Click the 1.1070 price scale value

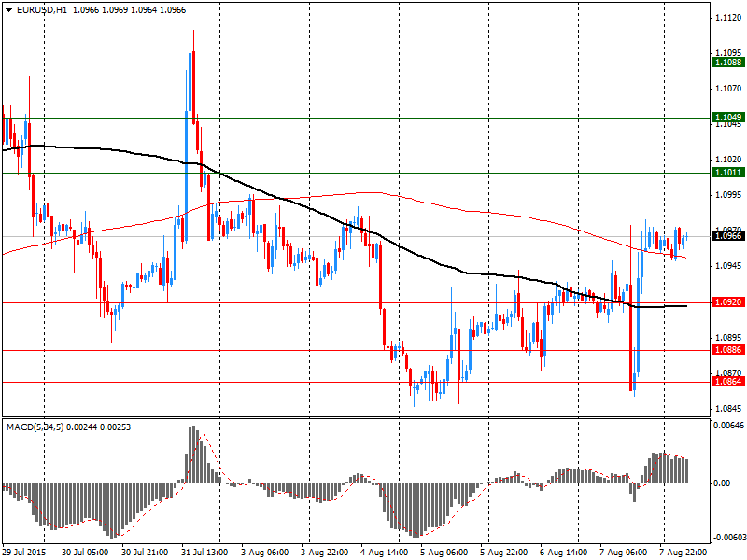pyautogui.click(x=728, y=89)
